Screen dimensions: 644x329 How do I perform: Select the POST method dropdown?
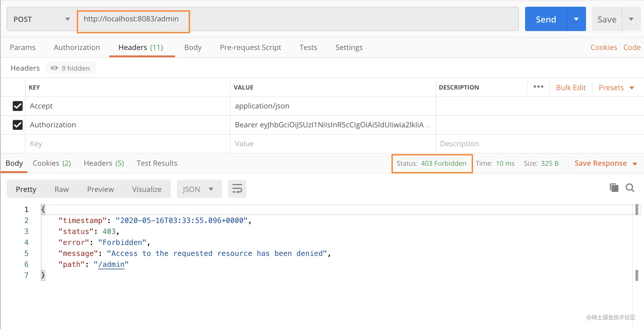[41, 19]
